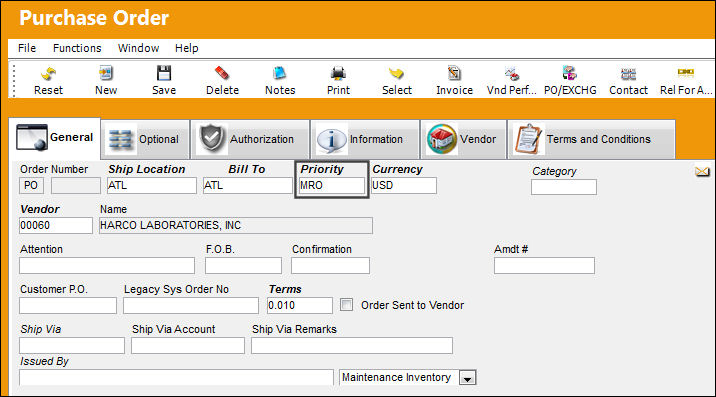Click the Priority field label
The height and width of the screenshot is (397, 716).
click(322, 169)
